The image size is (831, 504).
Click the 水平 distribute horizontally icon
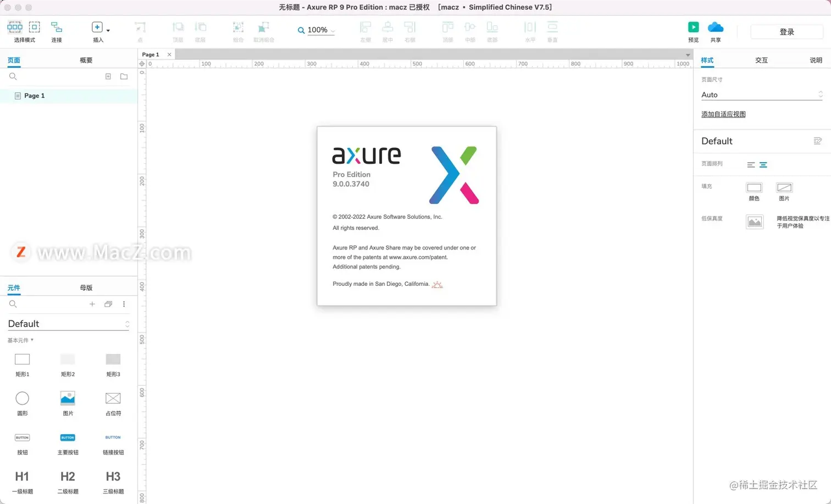point(530,27)
